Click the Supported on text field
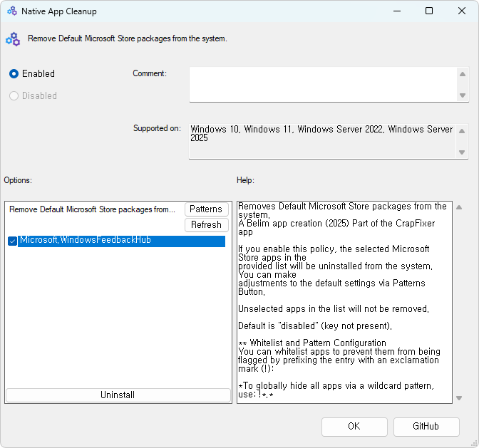The width and height of the screenshot is (479, 448). (323, 141)
